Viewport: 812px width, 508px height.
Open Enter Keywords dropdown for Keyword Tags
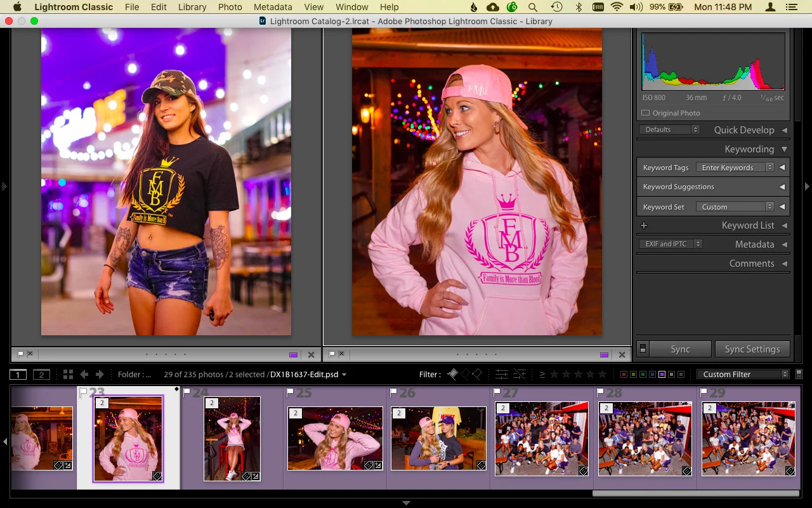pos(735,168)
